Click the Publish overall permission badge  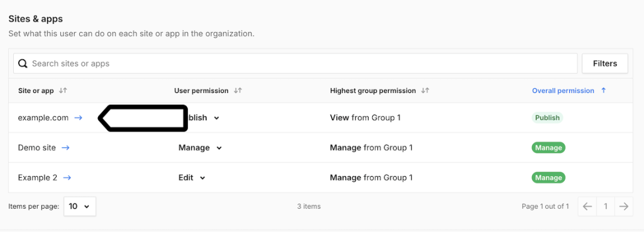tap(547, 118)
